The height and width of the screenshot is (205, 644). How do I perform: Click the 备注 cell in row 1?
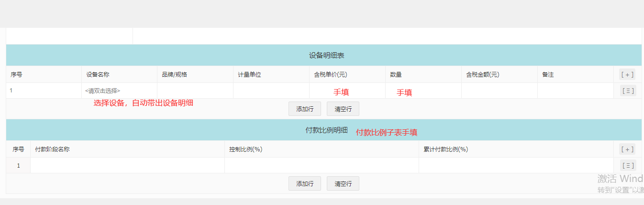(x=576, y=91)
